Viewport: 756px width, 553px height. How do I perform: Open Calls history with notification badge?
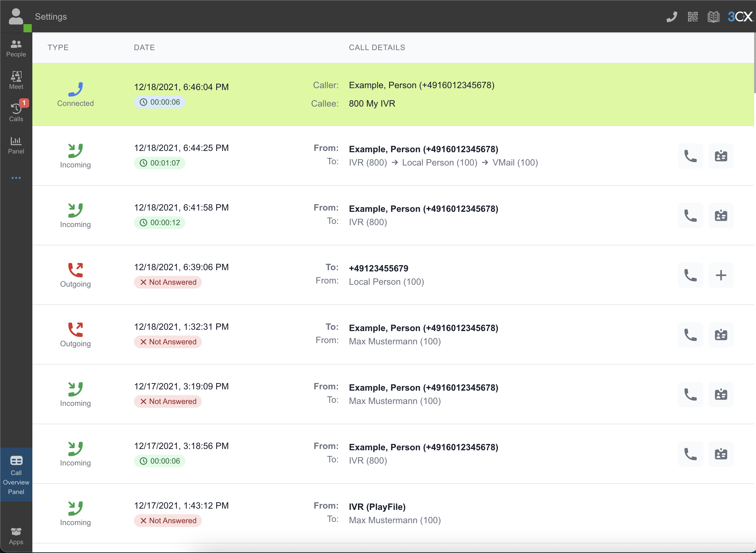point(16,113)
